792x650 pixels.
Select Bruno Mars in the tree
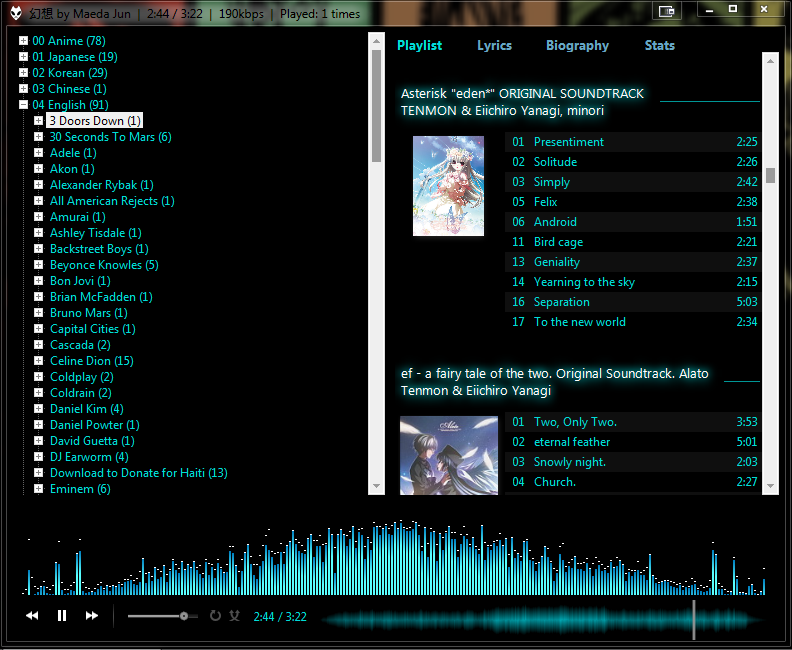88,313
